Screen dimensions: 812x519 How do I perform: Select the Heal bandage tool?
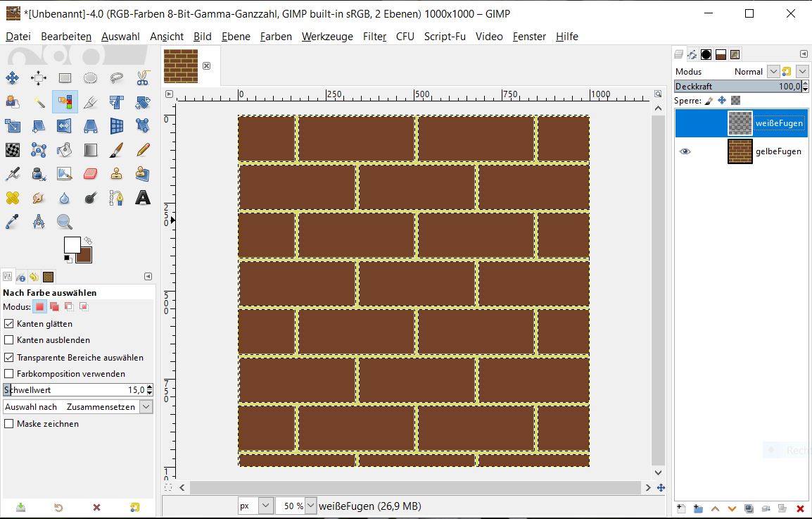click(13, 198)
